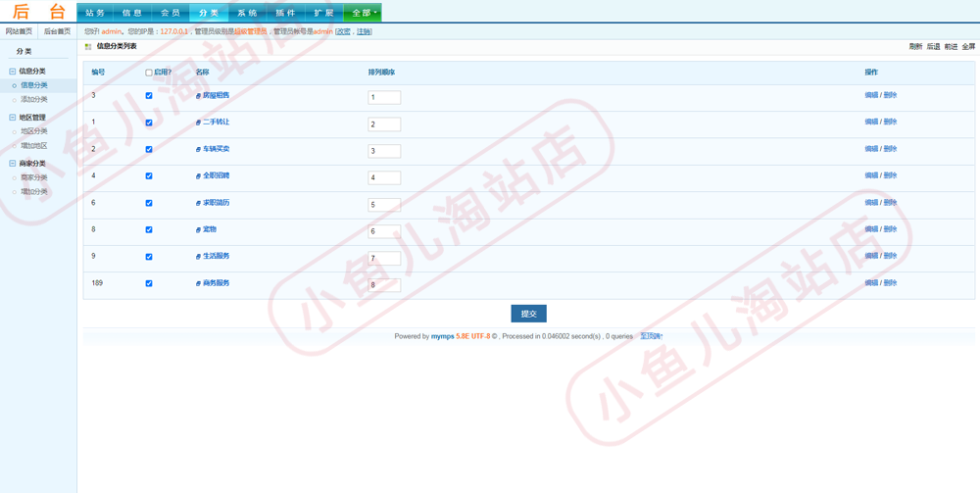The image size is (980, 493).
Task: Click the 改密 change password link
Action: pos(344,31)
